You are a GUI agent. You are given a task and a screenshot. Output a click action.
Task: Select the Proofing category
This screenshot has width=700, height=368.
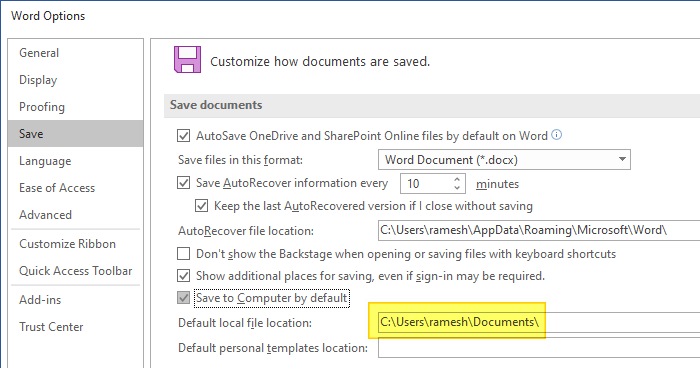coord(42,107)
